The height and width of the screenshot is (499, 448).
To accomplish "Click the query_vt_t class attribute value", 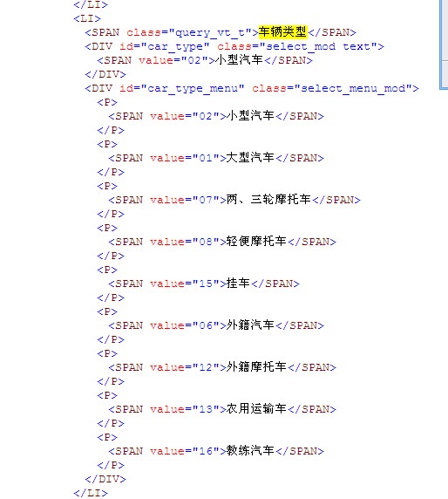I will click(210, 32).
